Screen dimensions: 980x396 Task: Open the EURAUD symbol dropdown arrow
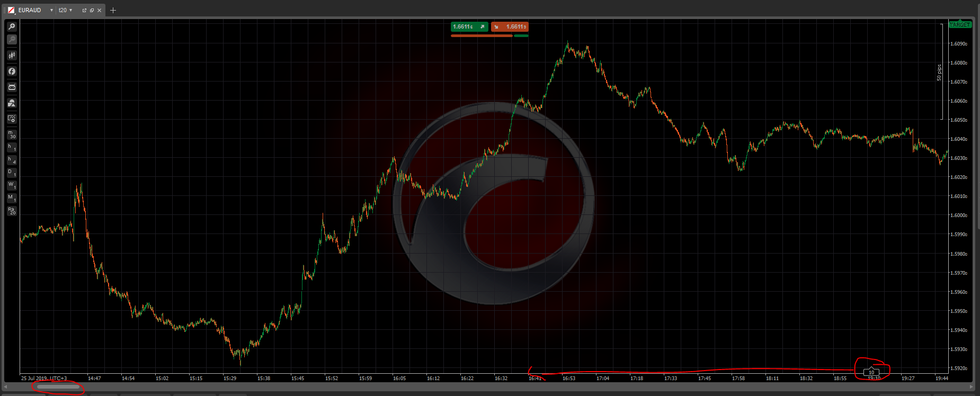[51, 11]
